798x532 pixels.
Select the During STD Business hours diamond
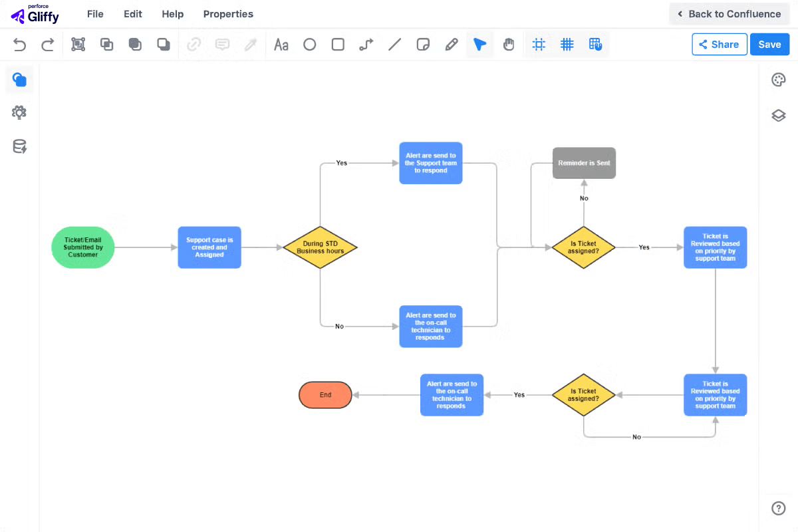tap(320, 247)
